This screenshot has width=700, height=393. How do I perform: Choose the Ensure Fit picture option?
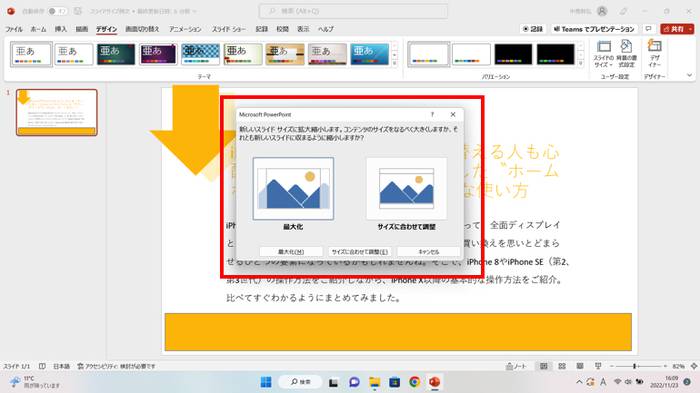tap(406, 188)
